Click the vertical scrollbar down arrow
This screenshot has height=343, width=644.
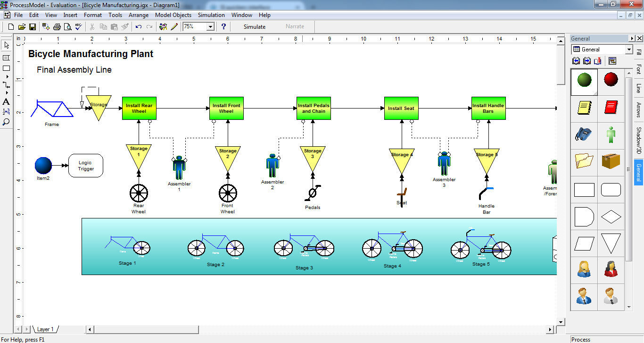(x=561, y=322)
